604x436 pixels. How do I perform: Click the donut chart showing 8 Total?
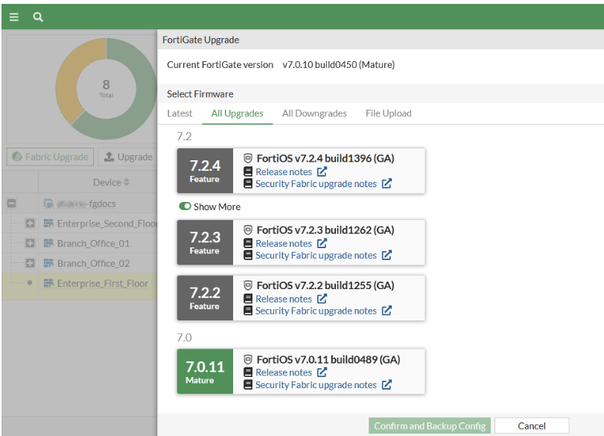tap(106, 89)
